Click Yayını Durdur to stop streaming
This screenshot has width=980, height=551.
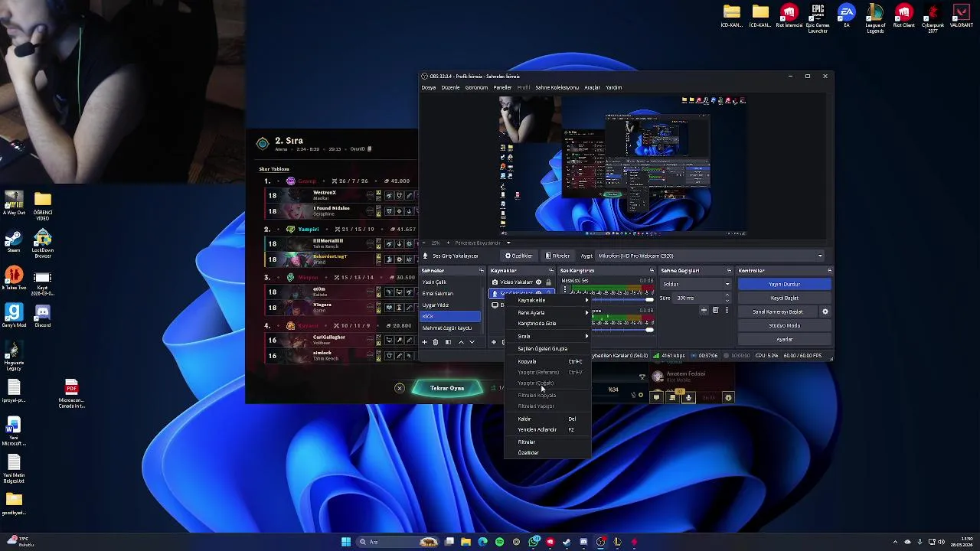784,284
